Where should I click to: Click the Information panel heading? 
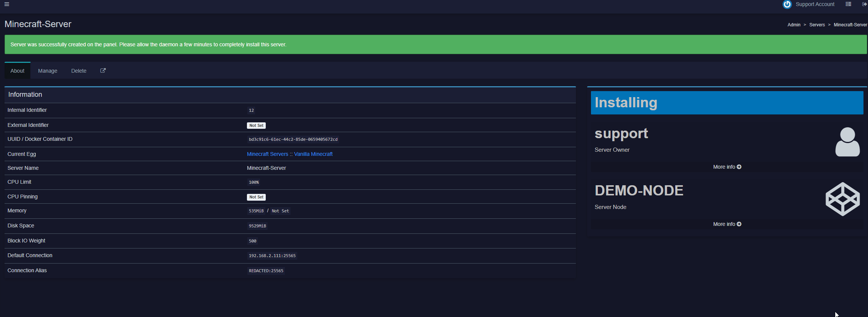coord(25,94)
